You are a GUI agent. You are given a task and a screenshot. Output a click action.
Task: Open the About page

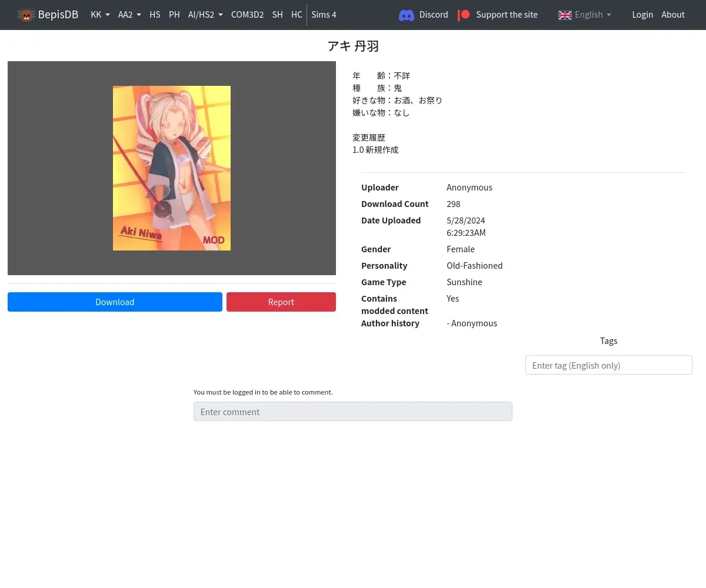673,15
